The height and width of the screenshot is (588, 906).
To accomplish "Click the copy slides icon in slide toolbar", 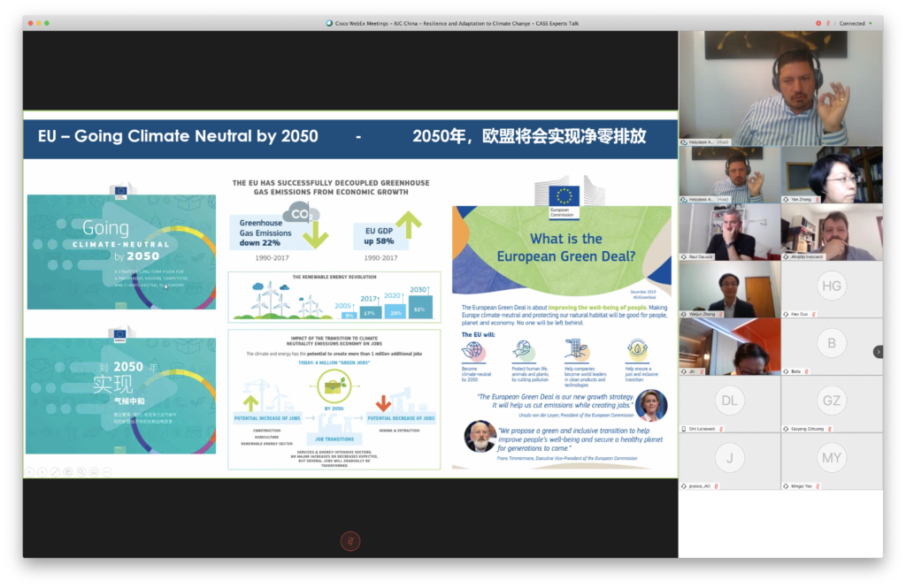I will coord(68,472).
